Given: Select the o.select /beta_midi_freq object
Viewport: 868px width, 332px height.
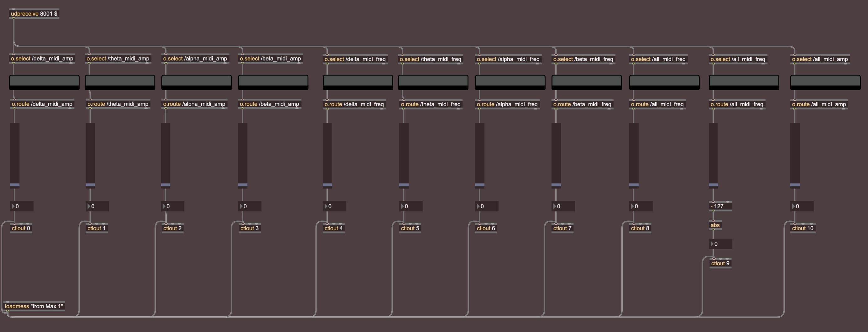Looking at the screenshot, I should (x=583, y=59).
